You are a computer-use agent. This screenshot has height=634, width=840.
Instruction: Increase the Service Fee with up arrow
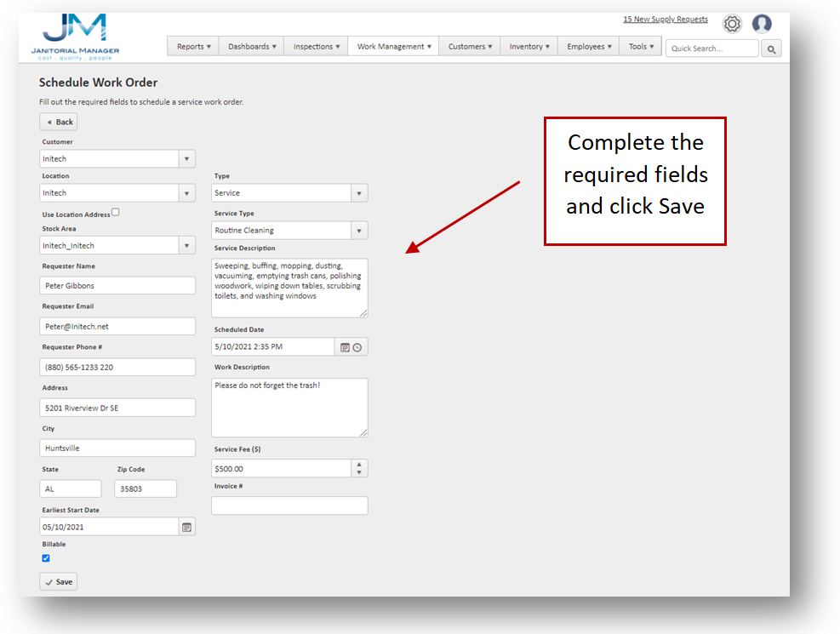coord(359,465)
